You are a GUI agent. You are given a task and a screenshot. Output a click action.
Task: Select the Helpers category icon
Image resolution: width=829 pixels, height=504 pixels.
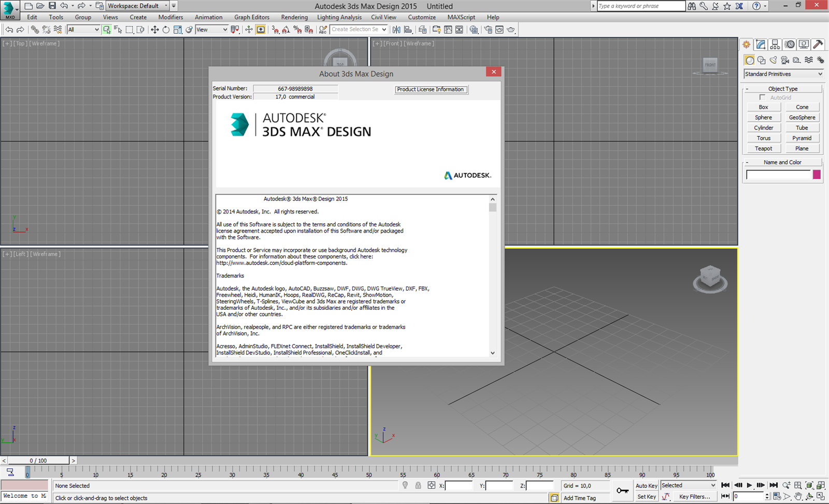(797, 60)
